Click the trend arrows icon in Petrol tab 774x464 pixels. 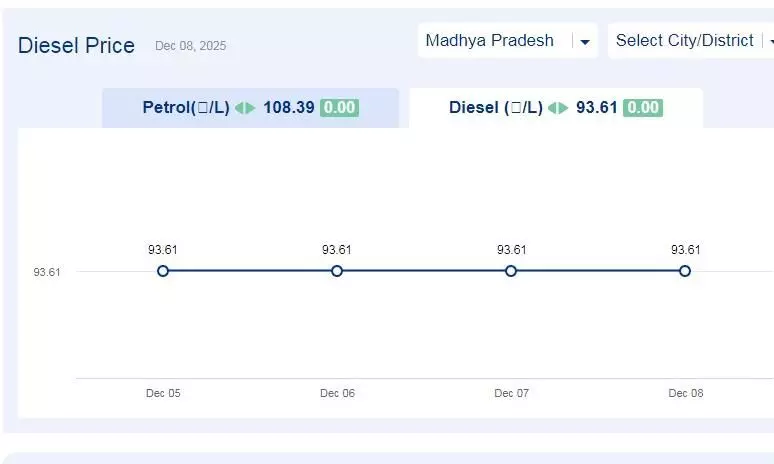click(245, 108)
